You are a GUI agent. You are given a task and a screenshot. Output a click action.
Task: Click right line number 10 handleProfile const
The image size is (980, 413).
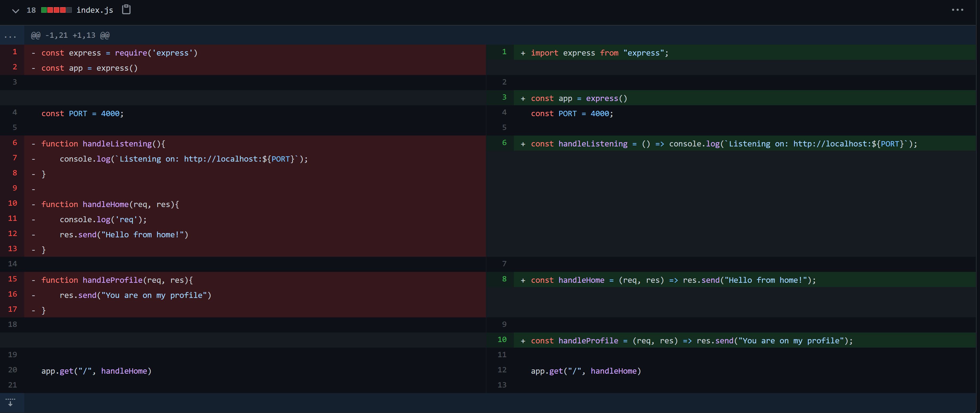point(502,340)
